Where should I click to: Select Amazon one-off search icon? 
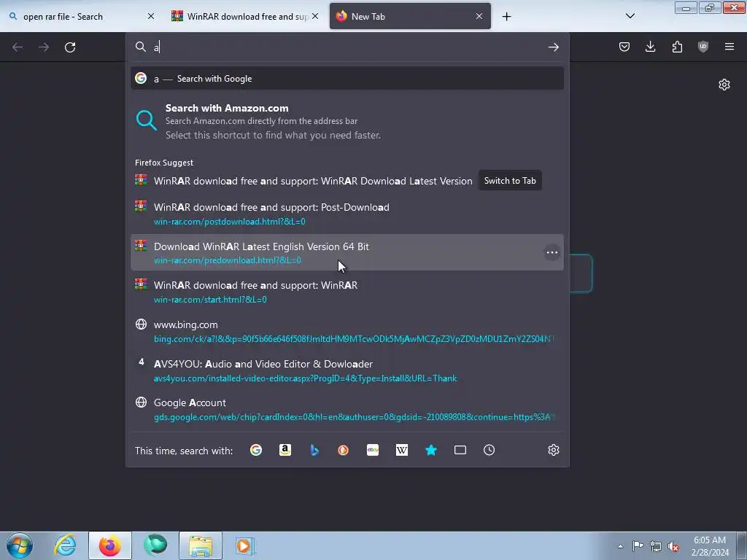(x=285, y=450)
